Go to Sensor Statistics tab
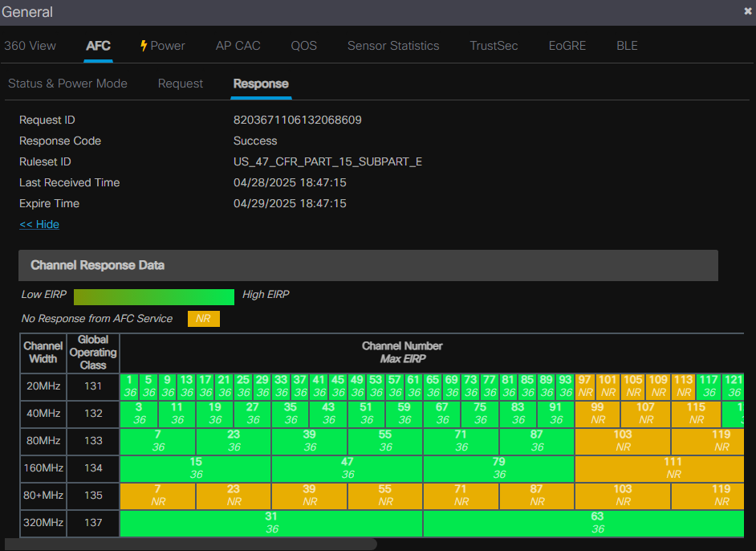This screenshot has width=756, height=551. (392, 46)
